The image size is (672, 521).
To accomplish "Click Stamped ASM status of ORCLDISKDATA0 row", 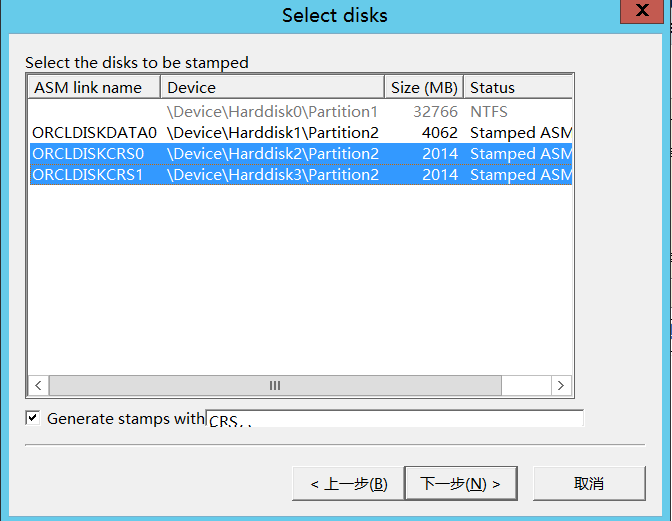I will pos(521,133).
